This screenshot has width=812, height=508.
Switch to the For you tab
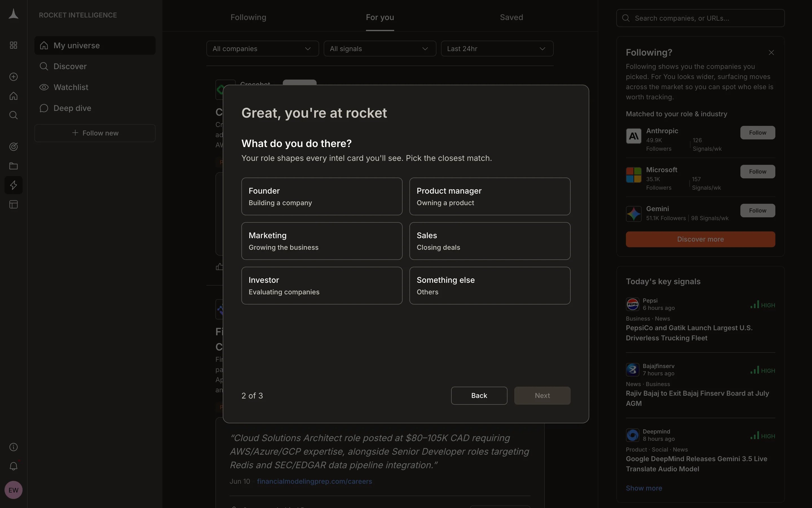[x=380, y=17]
